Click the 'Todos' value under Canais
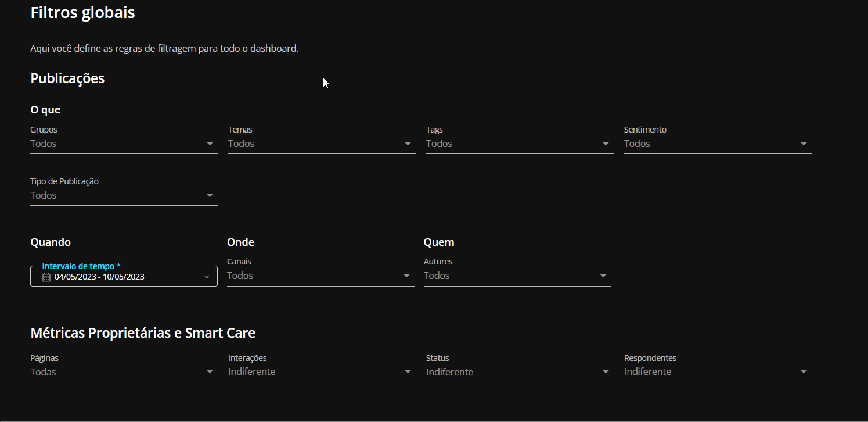Viewport: 868px width, 422px height. click(240, 276)
